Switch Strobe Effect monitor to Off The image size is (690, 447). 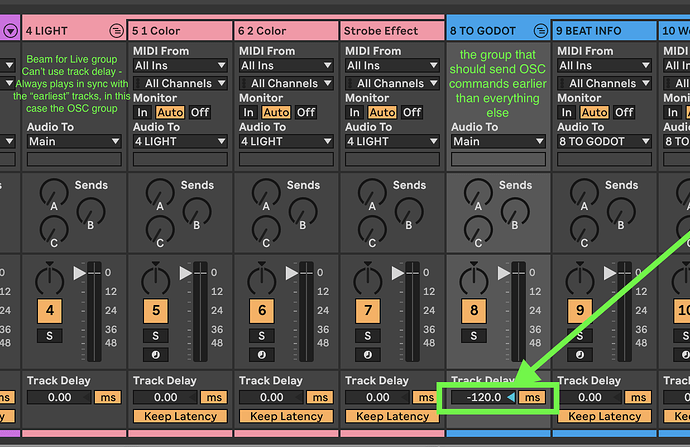point(412,112)
